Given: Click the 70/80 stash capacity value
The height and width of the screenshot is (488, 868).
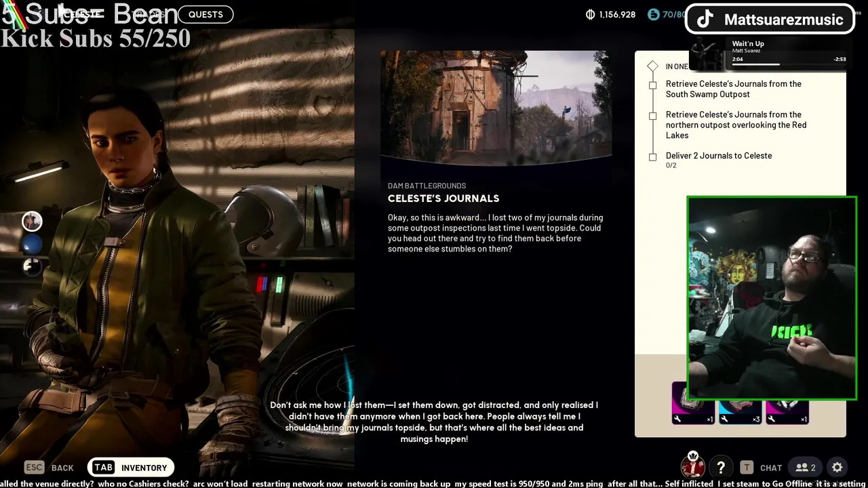Looking at the screenshot, I should click(673, 14).
